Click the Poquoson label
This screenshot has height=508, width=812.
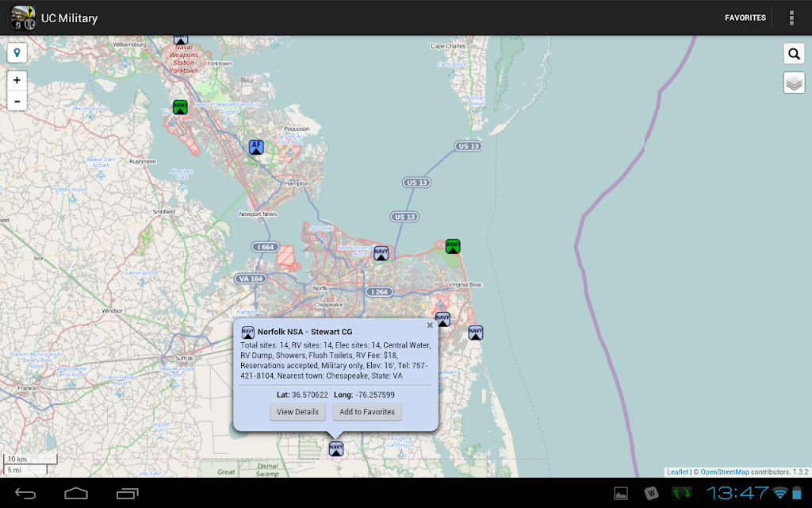(297, 129)
